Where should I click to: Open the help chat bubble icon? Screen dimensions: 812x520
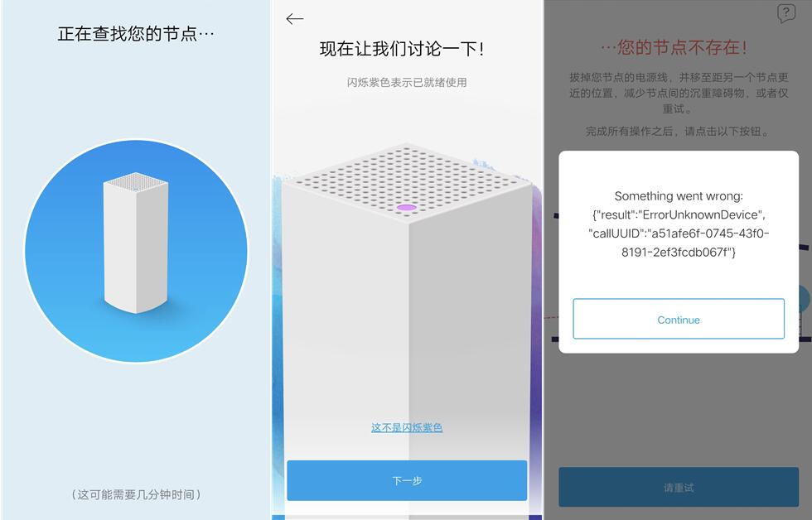tap(785, 13)
